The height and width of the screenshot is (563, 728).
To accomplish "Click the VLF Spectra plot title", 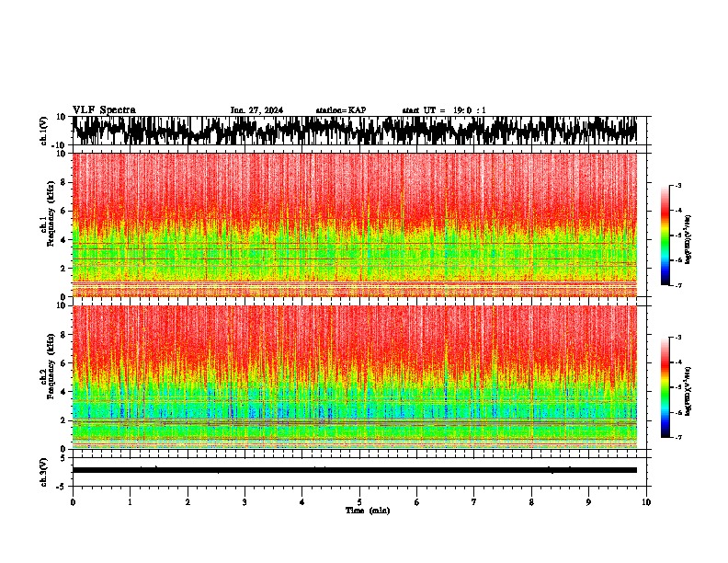I will click(x=104, y=110).
